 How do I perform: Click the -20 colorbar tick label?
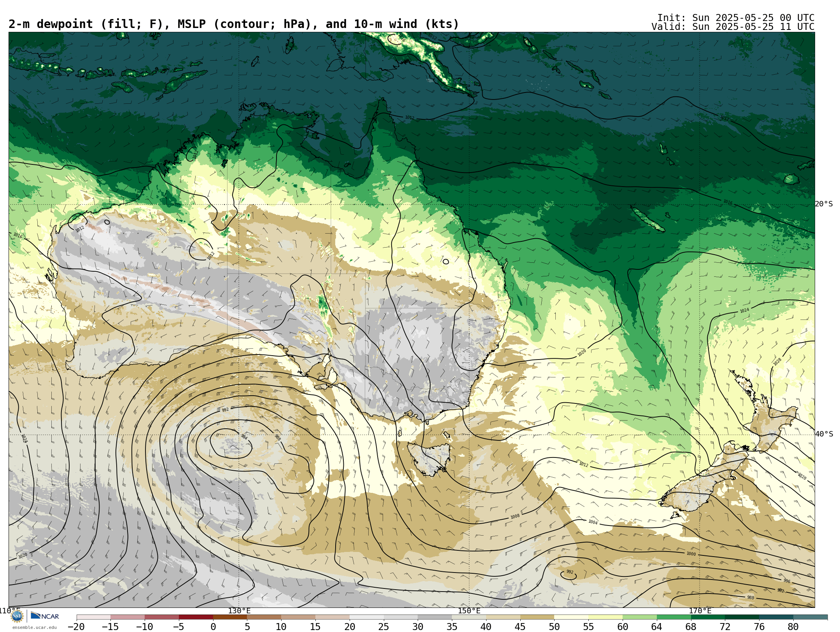[76, 627]
